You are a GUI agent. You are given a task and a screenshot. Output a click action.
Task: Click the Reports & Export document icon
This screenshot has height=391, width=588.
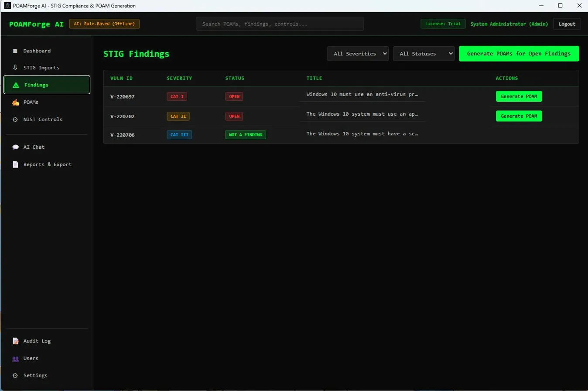click(x=14, y=165)
